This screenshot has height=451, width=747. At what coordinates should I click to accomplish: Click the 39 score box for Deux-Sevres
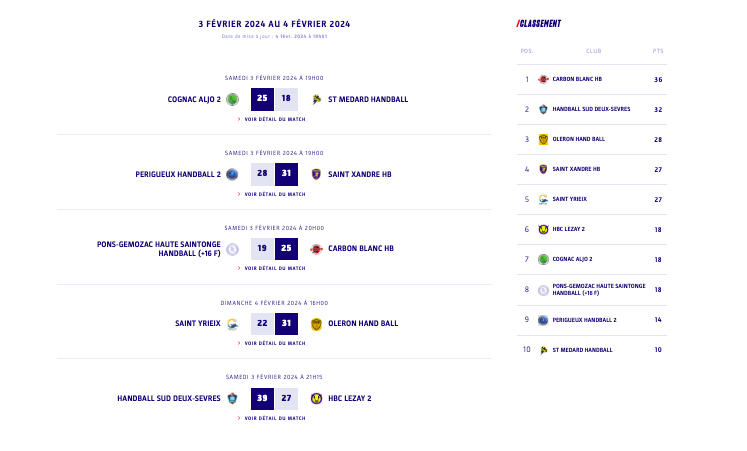click(262, 398)
